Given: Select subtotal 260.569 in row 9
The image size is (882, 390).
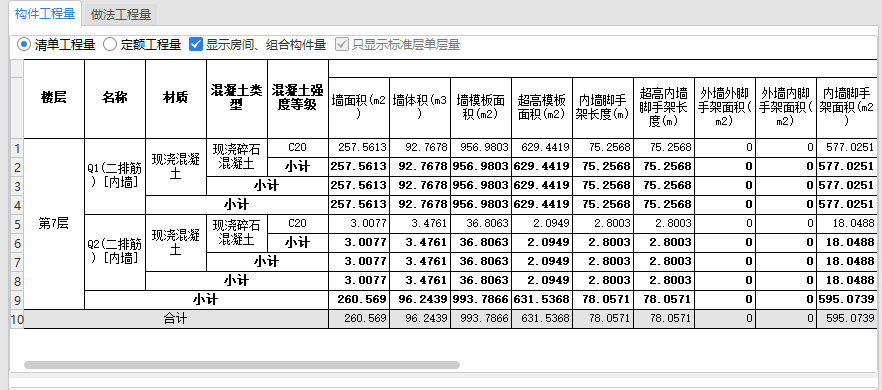Looking at the screenshot, I should 358,300.
